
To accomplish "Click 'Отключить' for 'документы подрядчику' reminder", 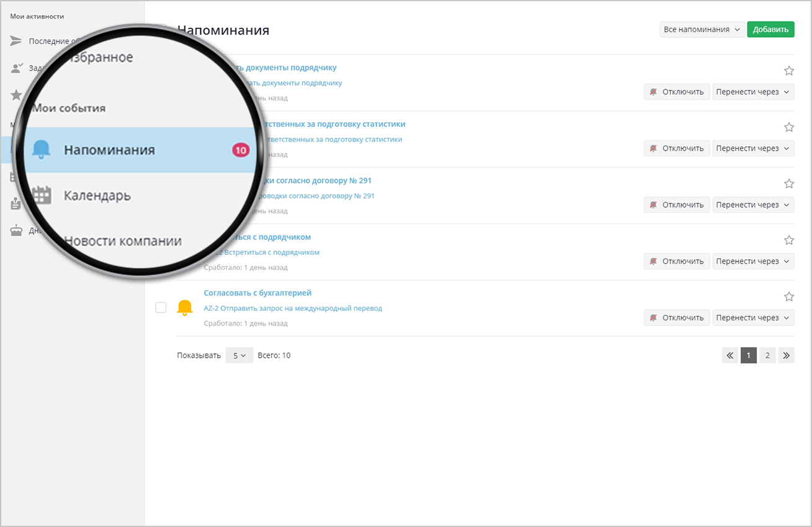I will click(676, 92).
